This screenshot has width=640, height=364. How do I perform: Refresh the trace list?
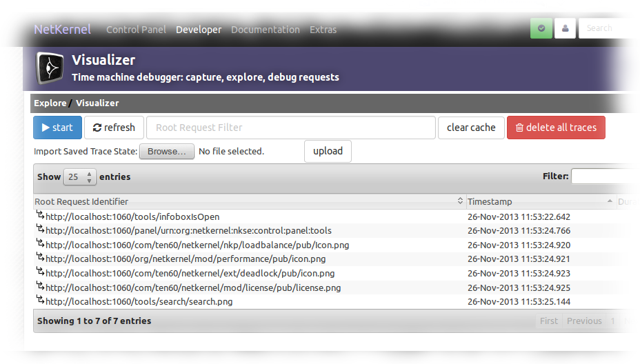(x=114, y=128)
